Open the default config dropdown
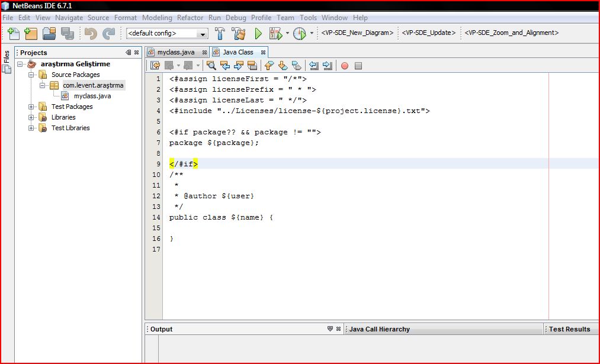 coord(203,34)
